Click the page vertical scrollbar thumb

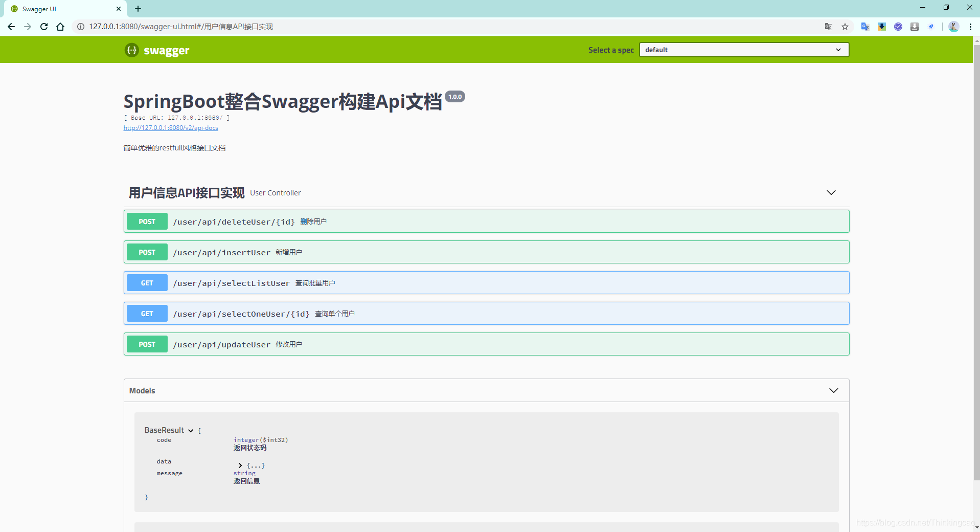(x=976, y=263)
